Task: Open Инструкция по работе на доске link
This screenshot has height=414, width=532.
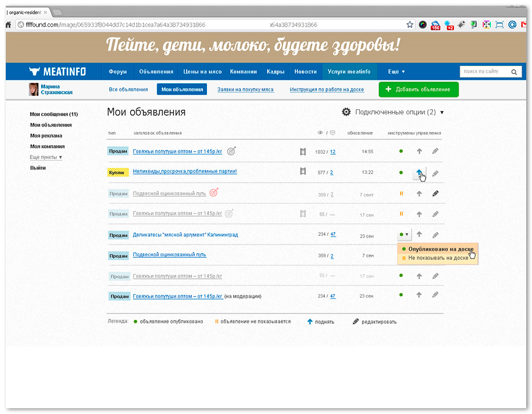Action: (x=327, y=90)
